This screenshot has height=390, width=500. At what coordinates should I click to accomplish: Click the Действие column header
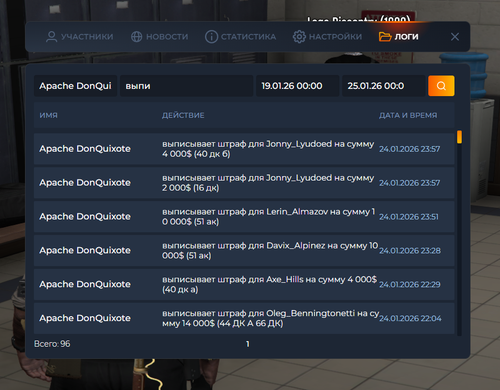click(183, 115)
